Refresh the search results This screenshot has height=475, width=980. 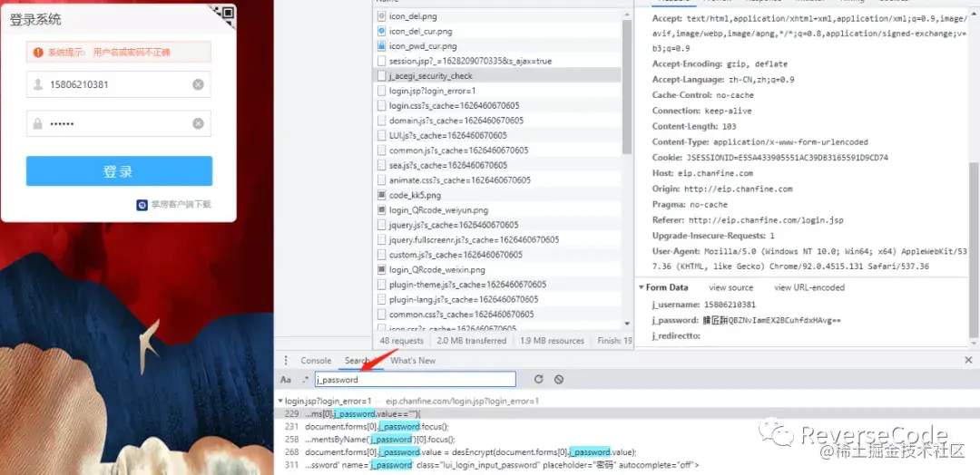coord(538,379)
